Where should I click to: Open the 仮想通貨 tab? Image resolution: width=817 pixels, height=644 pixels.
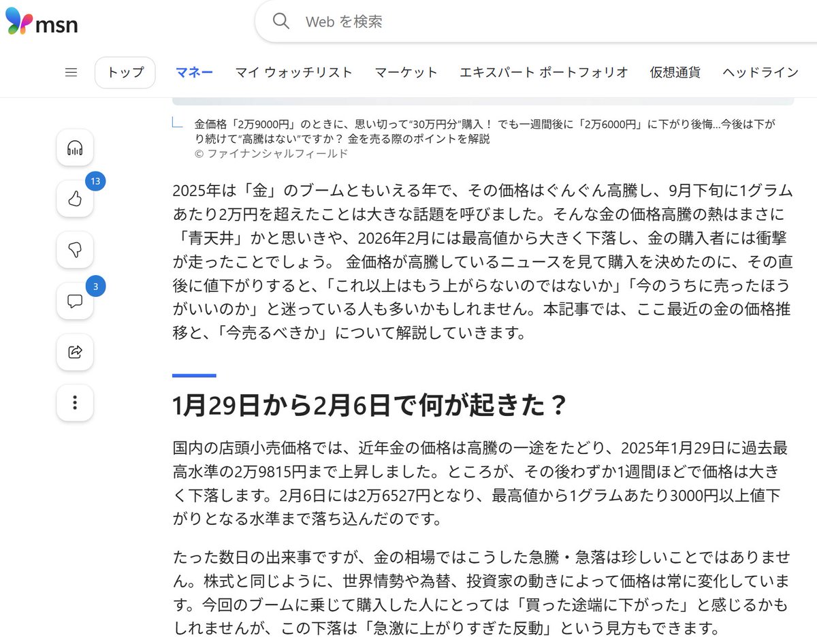[x=675, y=72]
